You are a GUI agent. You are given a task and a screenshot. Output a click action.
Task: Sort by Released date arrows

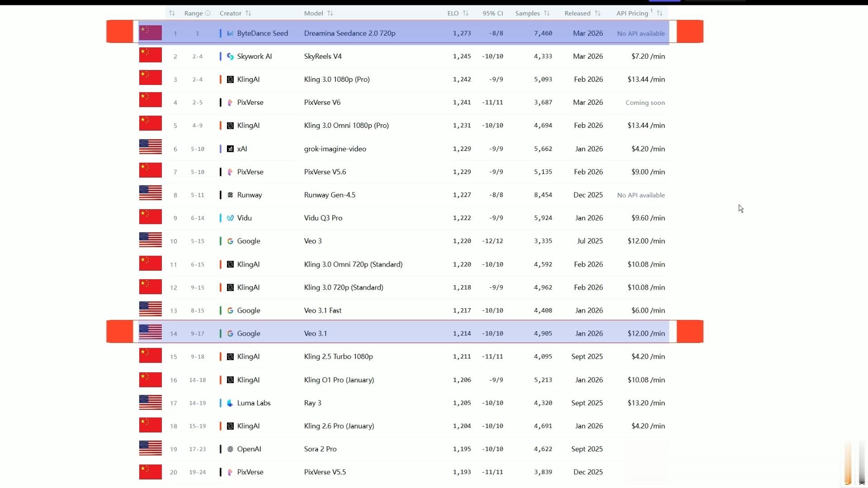[x=597, y=13]
